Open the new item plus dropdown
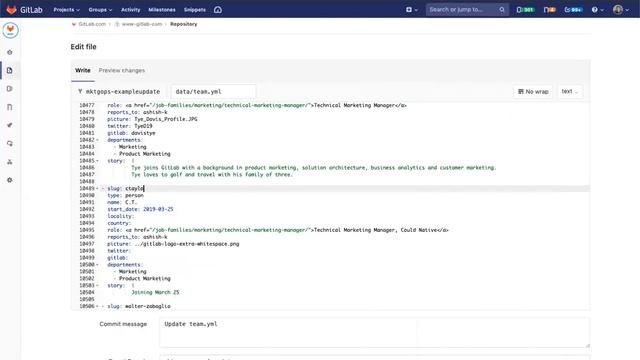The height and width of the screenshot is (360, 640). (411, 9)
